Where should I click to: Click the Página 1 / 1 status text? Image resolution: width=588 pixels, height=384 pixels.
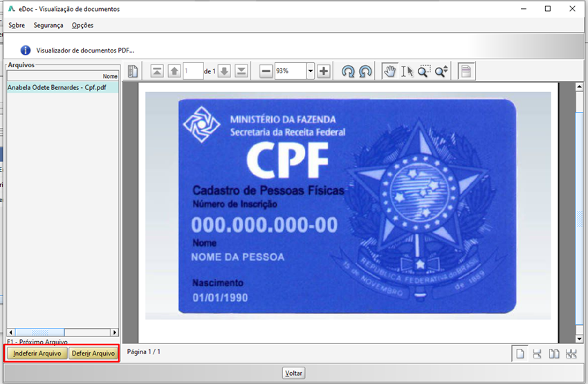144,351
